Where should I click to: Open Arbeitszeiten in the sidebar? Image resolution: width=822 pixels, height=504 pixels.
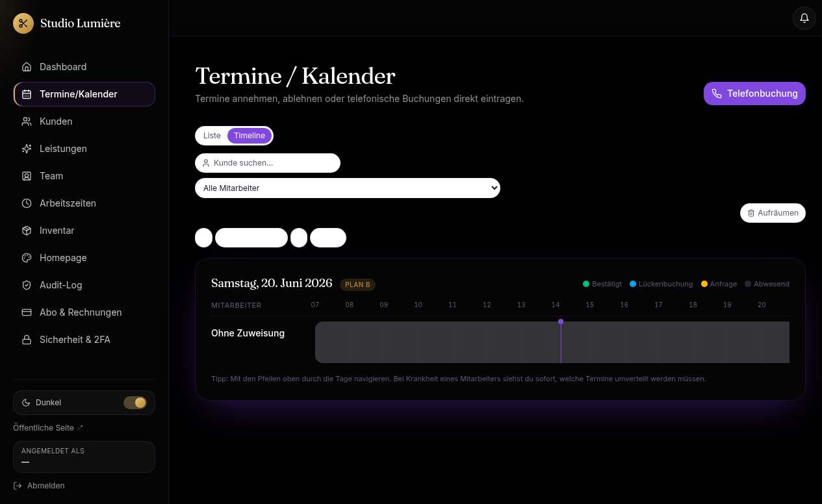pyautogui.click(x=84, y=203)
